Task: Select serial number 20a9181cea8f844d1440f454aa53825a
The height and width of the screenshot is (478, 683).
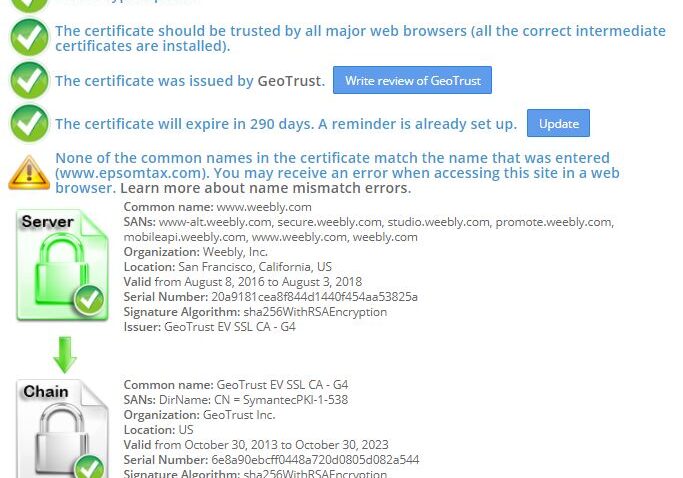Action: (x=314, y=297)
